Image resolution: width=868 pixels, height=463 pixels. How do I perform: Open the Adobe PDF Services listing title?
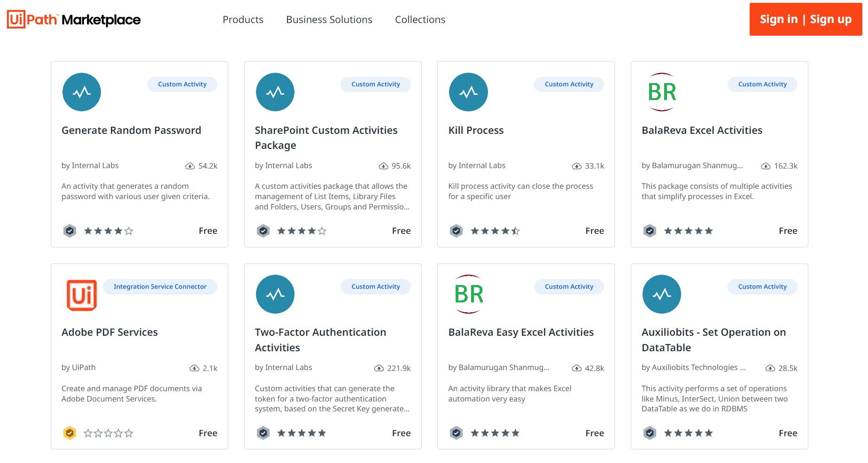pyautogui.click(x=109, y=332)
